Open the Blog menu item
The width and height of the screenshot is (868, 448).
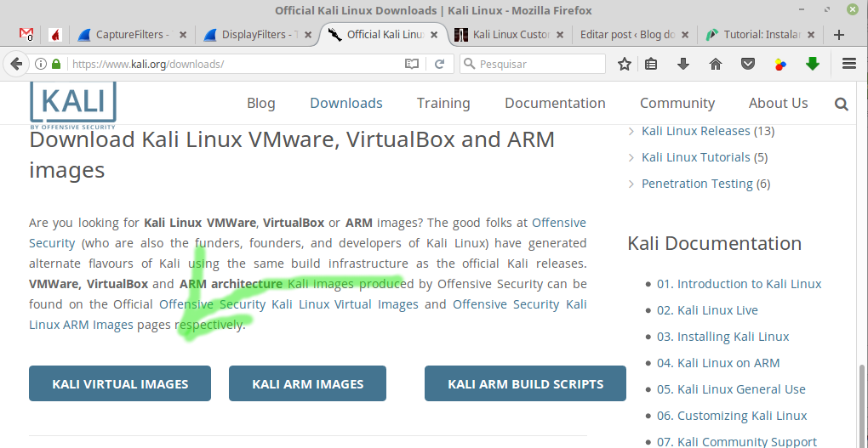pyautogui.click(x=260, y=104)
